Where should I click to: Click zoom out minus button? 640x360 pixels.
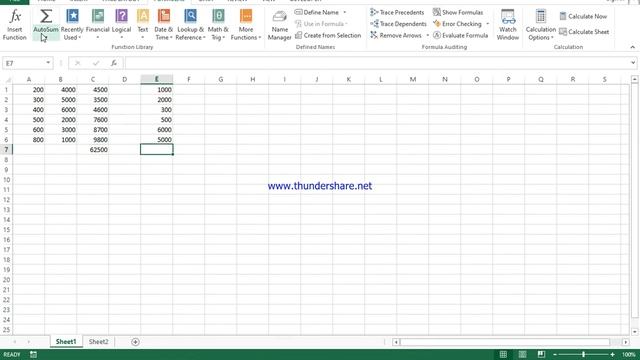[555, 355]
